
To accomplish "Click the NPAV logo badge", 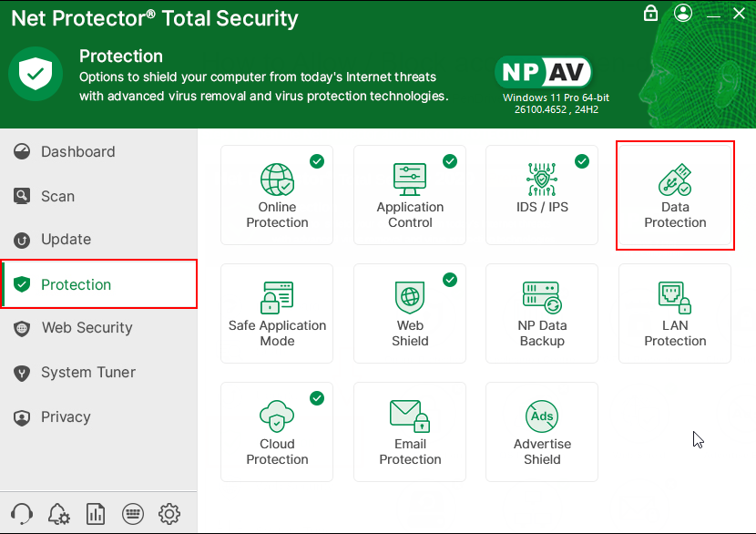I will (x=544, y=72).
